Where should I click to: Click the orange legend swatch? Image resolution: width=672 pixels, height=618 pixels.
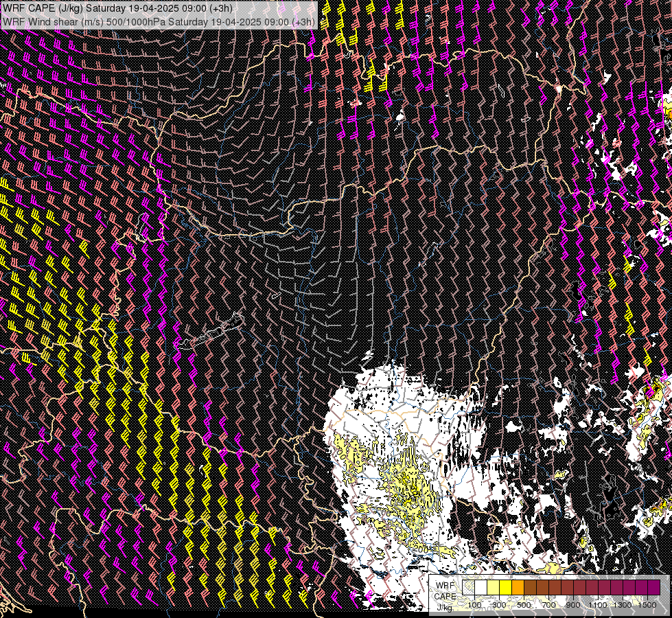(518, 587)
